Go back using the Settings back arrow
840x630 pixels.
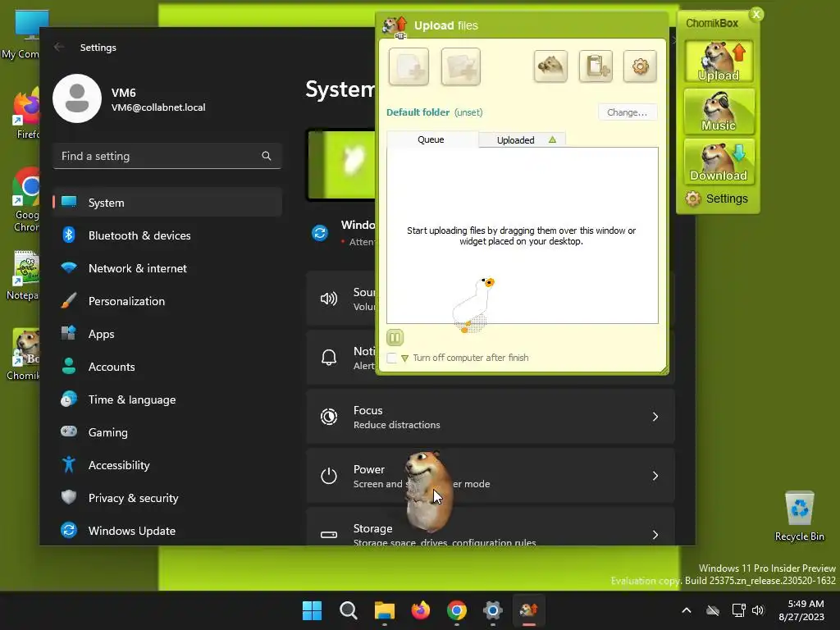point(59,47)
